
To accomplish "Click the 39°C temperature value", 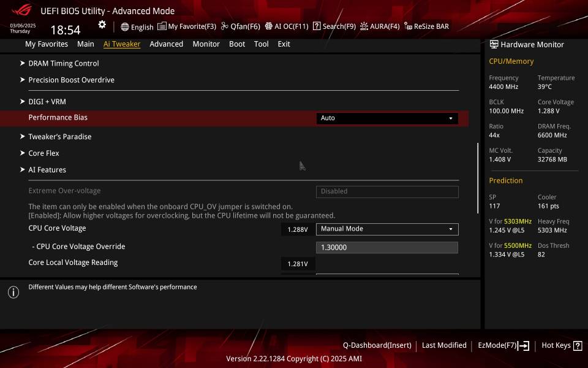I will coord(545,86).
